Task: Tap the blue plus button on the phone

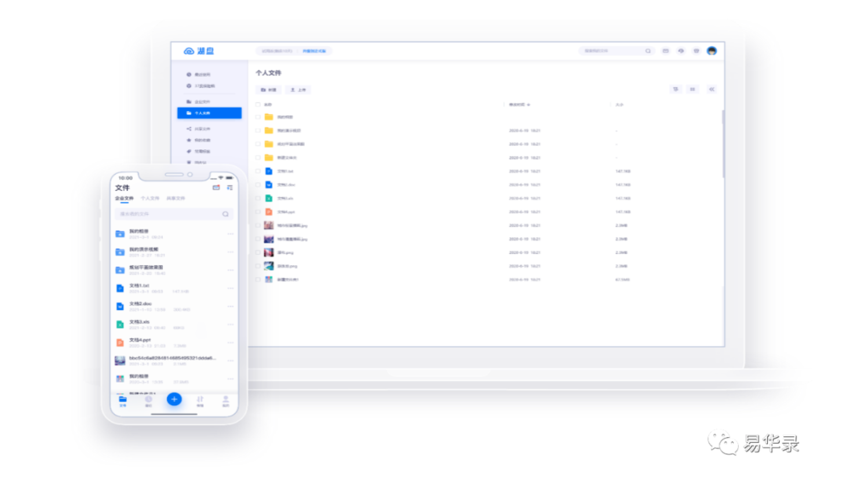Action: pos(174,399)
